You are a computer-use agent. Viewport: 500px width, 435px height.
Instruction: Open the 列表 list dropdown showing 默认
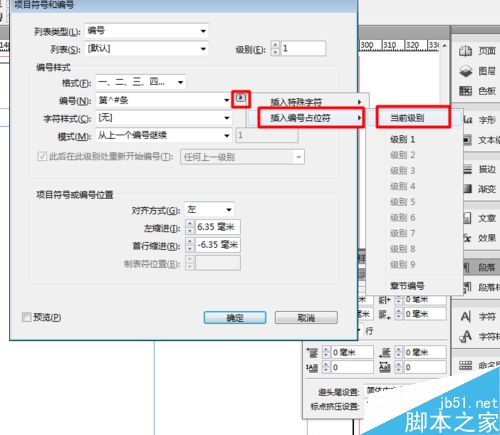[x=147, y=49]
